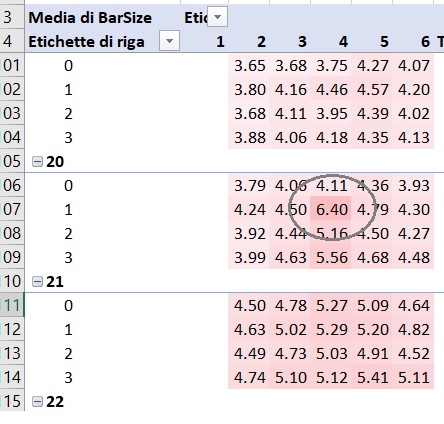Select row header 15
The height and width of the screenshot is (424, 444).
[x=12, y=401]
